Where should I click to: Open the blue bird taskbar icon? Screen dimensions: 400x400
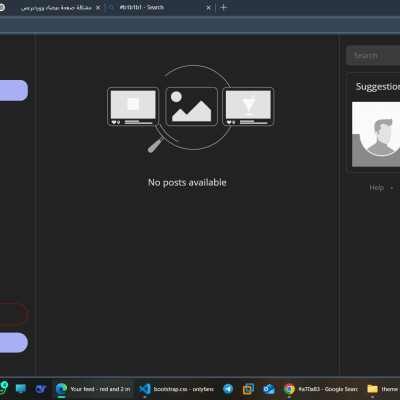click(x=41, y=389)
